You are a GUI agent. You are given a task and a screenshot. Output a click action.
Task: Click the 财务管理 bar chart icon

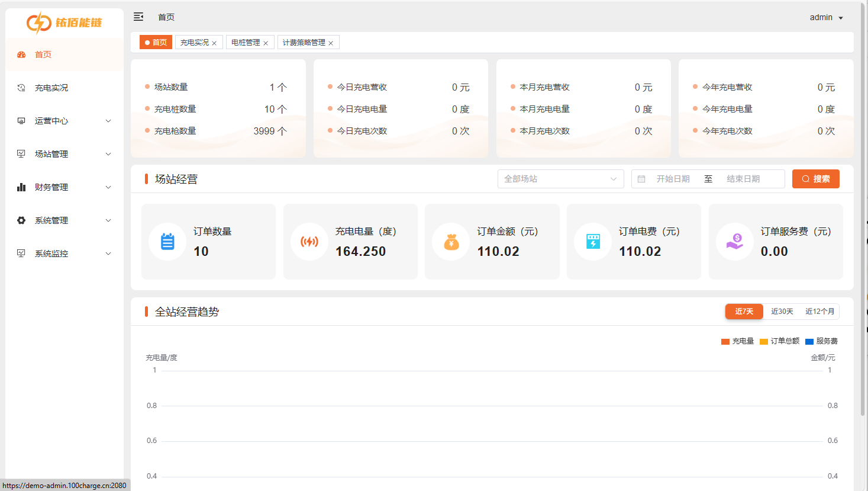21,187
